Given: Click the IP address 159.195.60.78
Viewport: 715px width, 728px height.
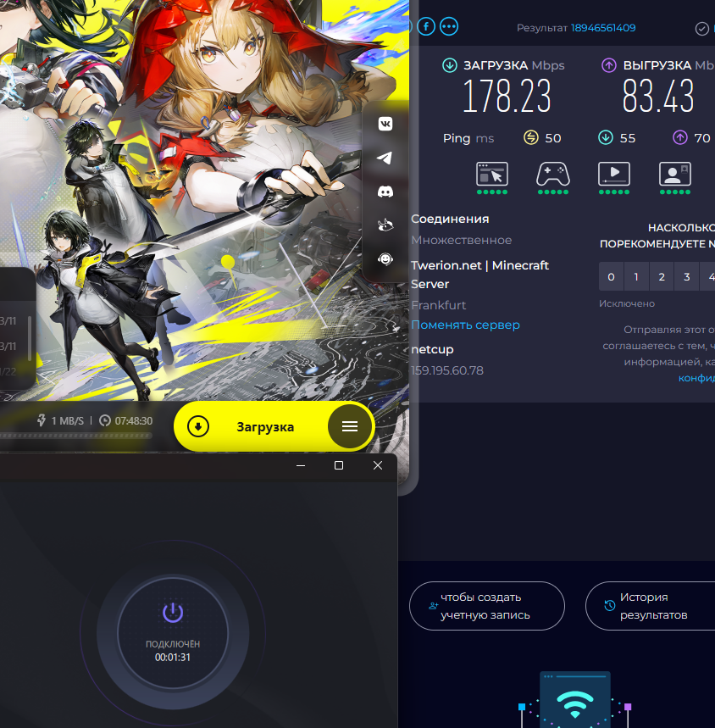Looking at the screenshot, I should 447,370.
